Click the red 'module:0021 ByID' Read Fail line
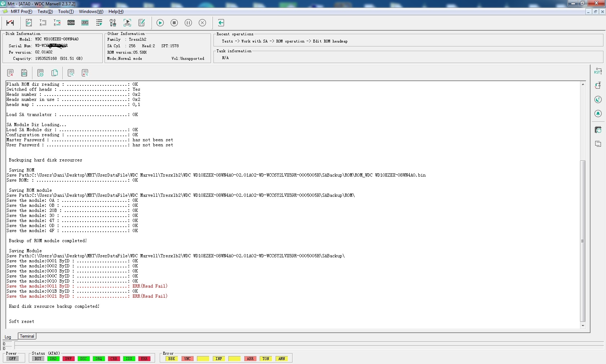Viewport: 606px width, 364px height. [x=87, y=296]
